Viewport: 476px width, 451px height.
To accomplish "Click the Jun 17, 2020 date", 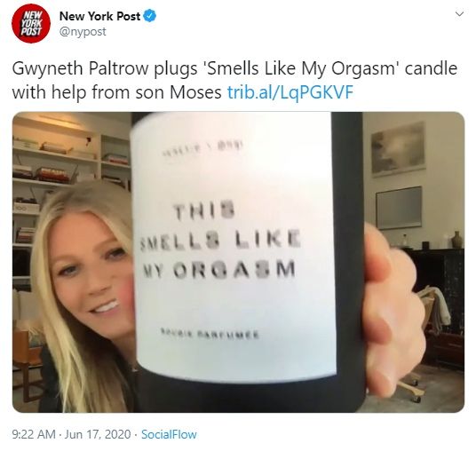I will click(98, 434).
